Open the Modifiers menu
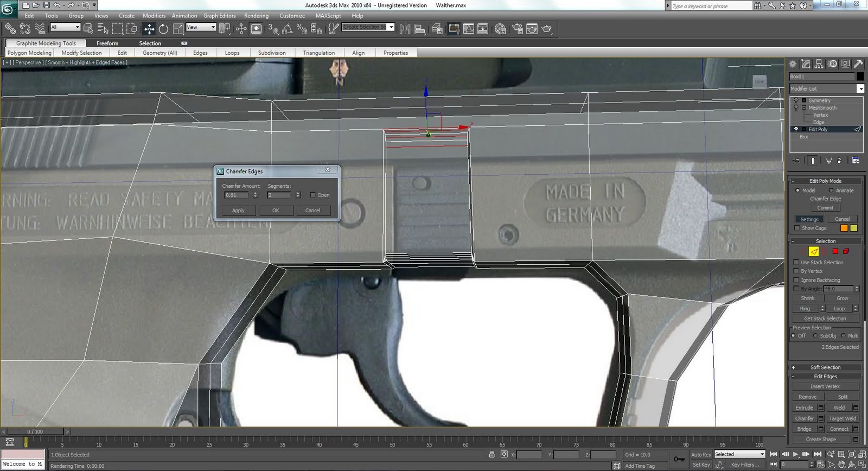The image size is (868, 471). (154, 16)
